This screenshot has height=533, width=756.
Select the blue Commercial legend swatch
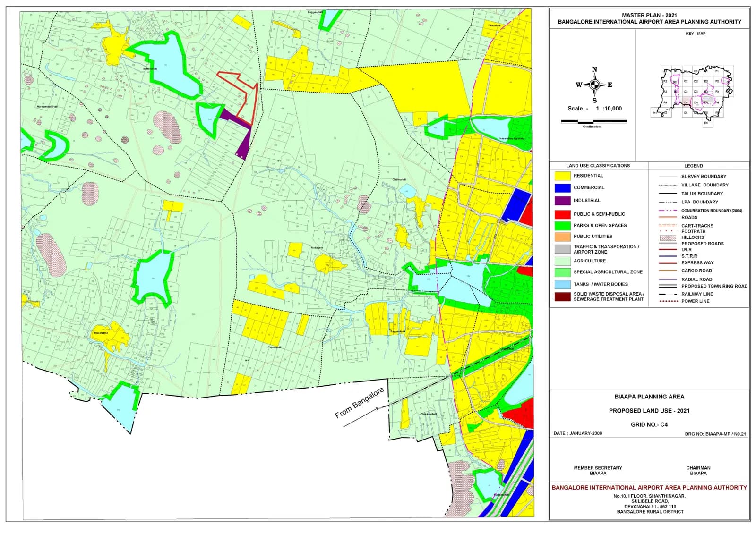(562, 187)
